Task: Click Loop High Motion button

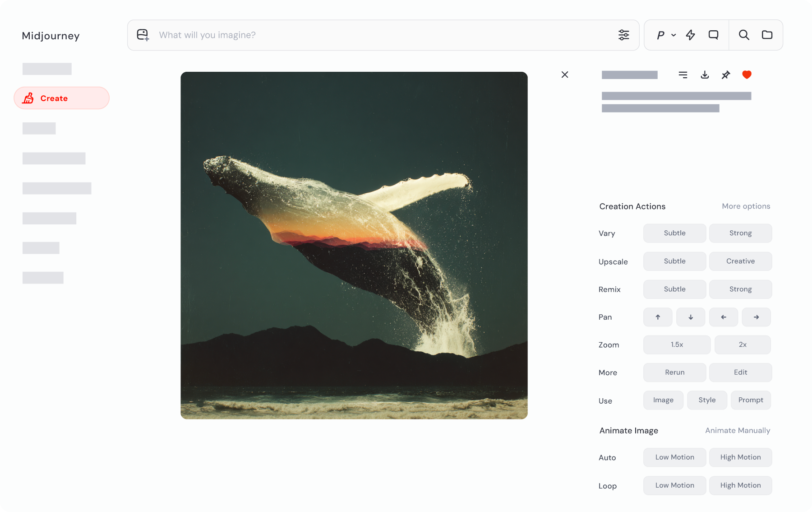Action: (740, 485)
